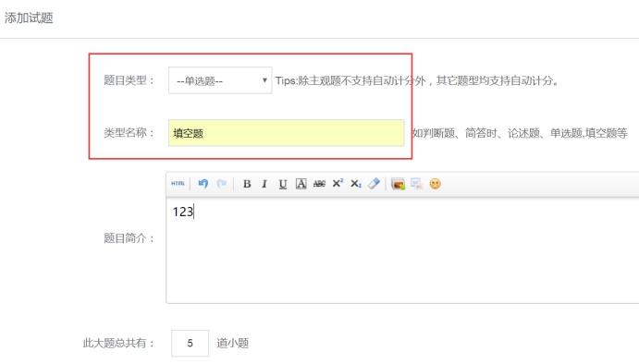Toggle italic formatting

(x=264, y=184)
